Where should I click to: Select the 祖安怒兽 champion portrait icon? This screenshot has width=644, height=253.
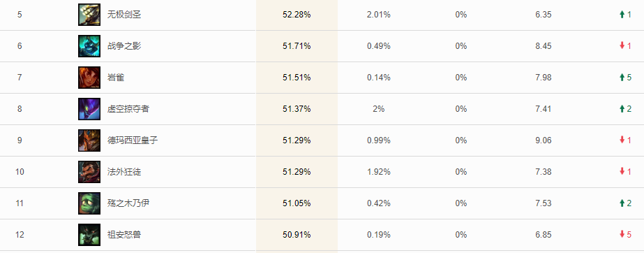(x=89, y=235)
